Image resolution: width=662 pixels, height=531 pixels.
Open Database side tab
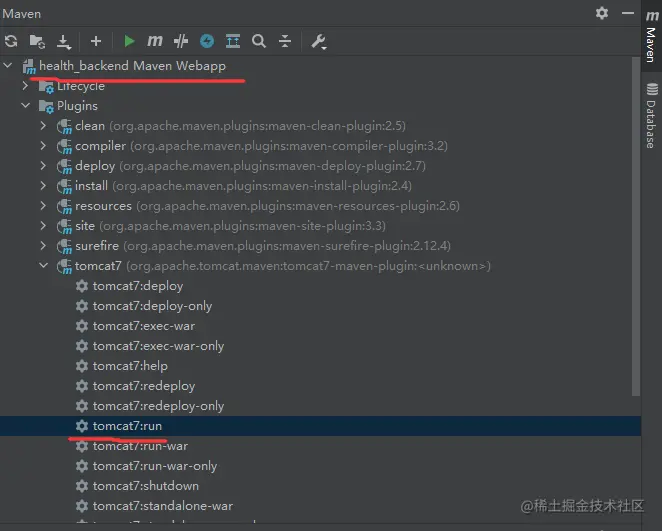[x=651, y=116]
